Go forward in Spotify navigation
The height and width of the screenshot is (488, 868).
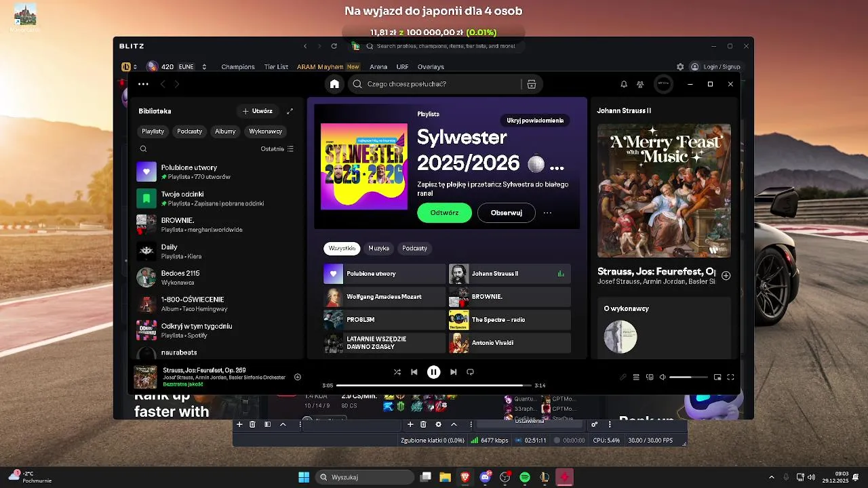[177, 84]
